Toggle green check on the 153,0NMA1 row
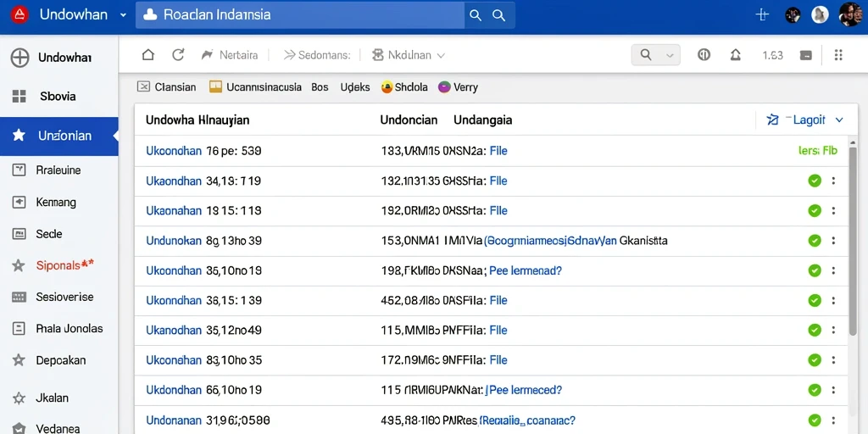This screenshot has height=434, width=868. pos(815,240)
